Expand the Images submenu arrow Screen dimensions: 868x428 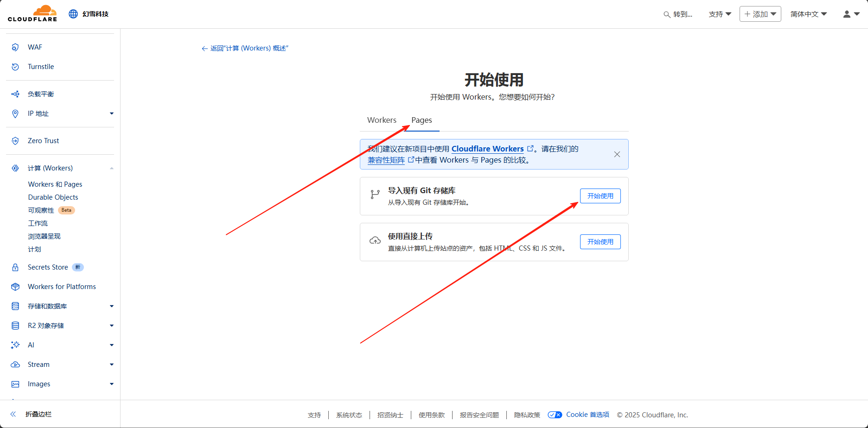pyautogui.click(x=112, y=384)
